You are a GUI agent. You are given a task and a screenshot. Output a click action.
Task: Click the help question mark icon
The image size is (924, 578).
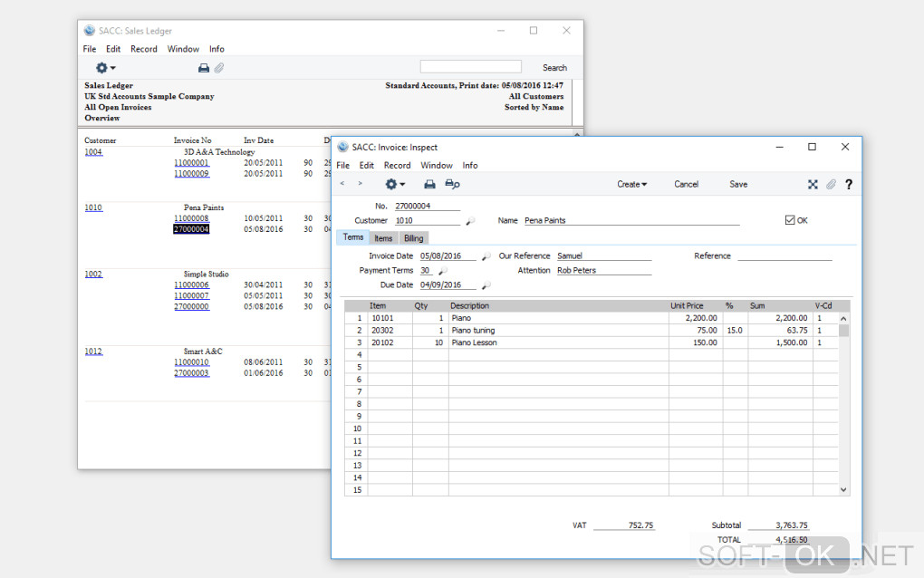(x=849, y=184)
